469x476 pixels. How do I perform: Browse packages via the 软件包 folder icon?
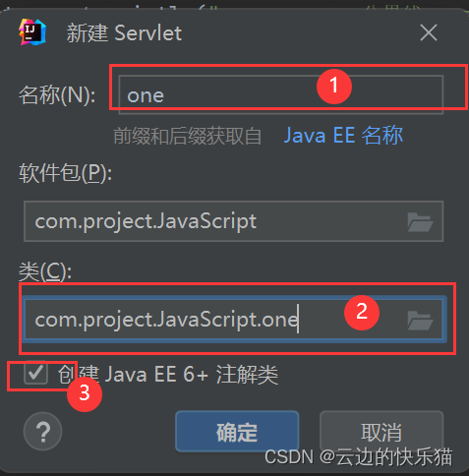click(x=420, y=222)
